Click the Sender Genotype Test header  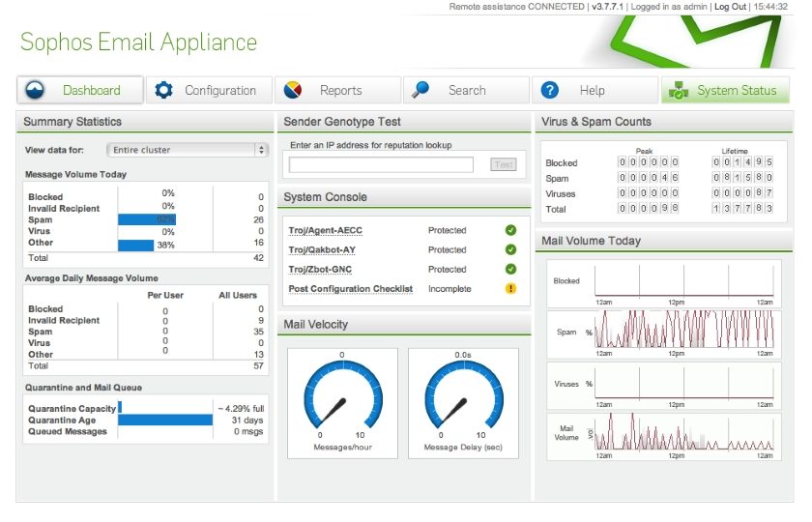tap(404, 122)
